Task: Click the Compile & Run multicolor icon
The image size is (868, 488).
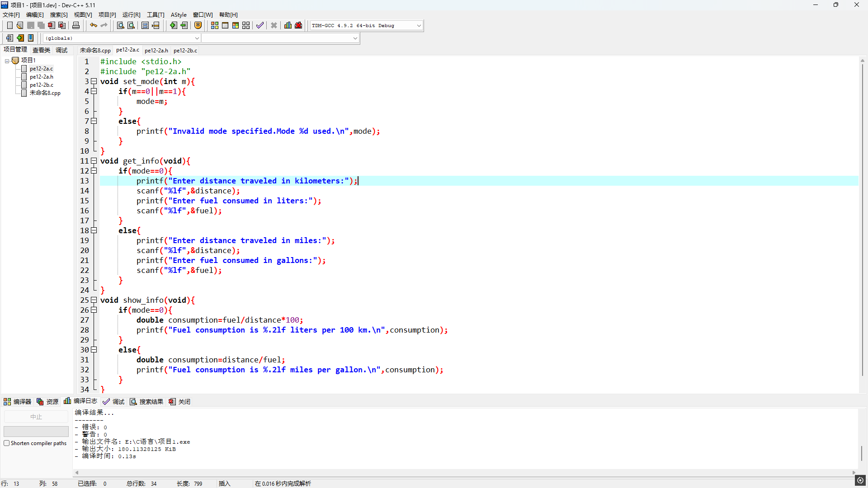Action: (236, 26)
